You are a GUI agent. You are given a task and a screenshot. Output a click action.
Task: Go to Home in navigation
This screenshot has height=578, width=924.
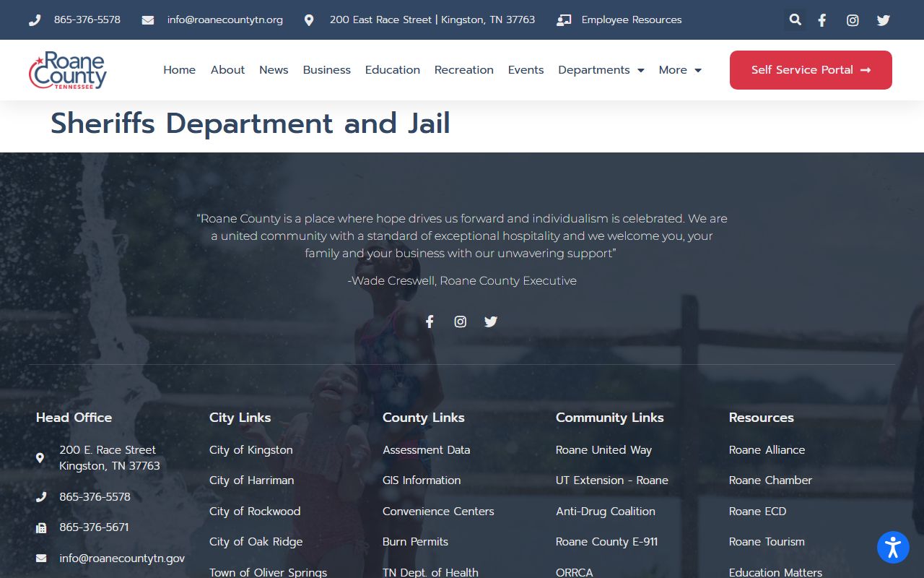pyautogui.click(x=179, y=70)
